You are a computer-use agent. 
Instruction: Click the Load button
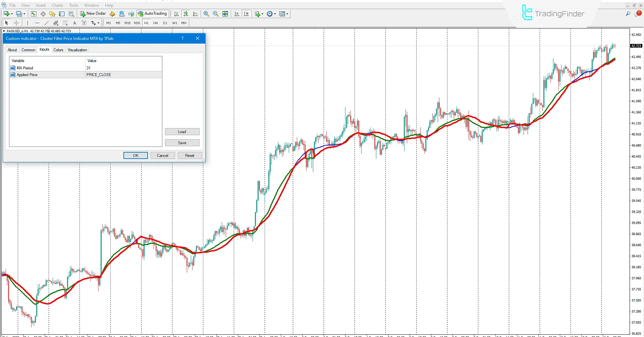coord(182,131)
